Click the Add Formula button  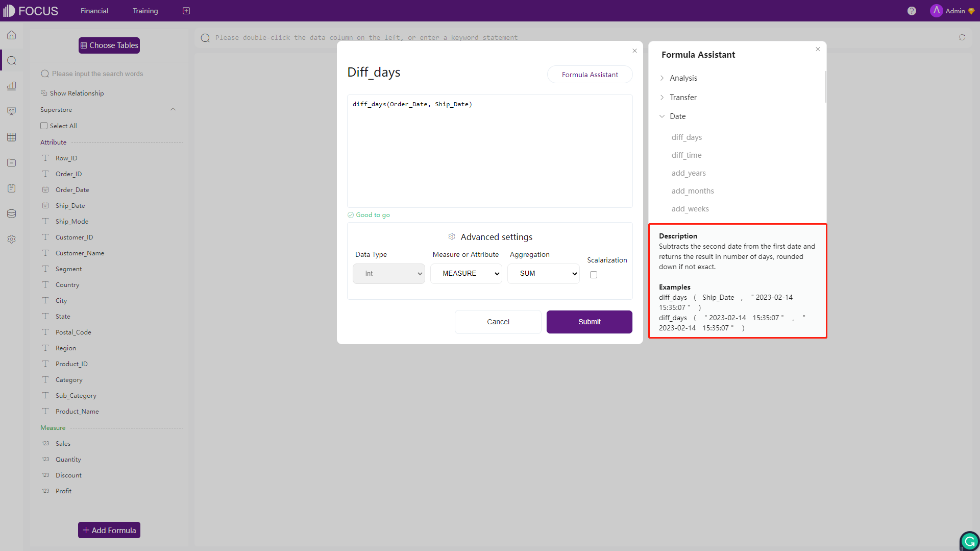109,530
